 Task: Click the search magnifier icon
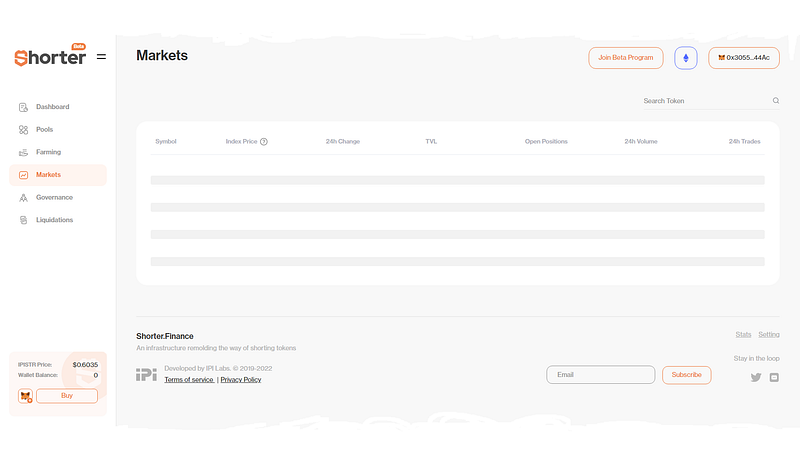click(x=776, y=101)
